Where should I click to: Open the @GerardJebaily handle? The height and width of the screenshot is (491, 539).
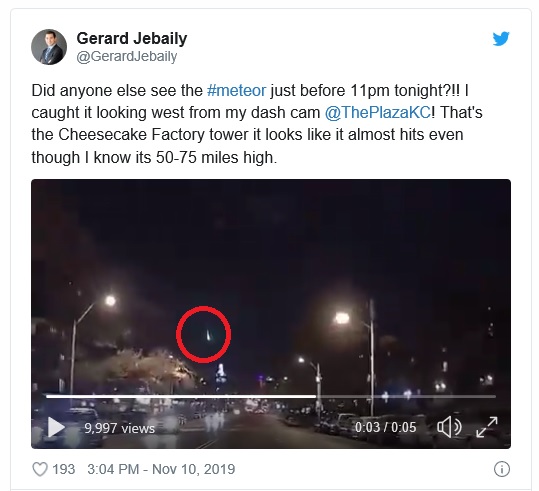click(x=126, y=56)
